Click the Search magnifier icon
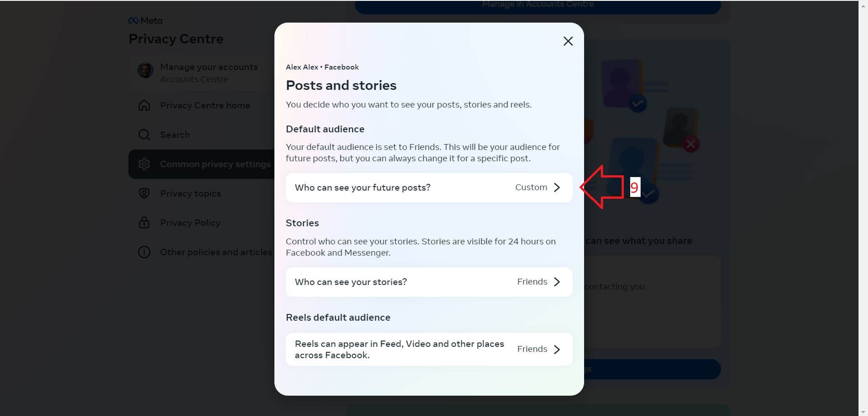The image size is (868, 416). click(144, 135)
